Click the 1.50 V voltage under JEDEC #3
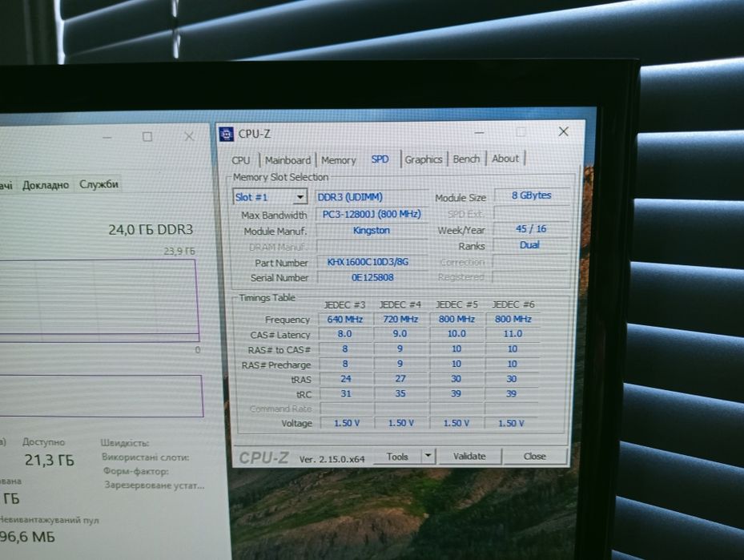Image resolution: width=744 pixels, height=560 pixels. (347, 423)
